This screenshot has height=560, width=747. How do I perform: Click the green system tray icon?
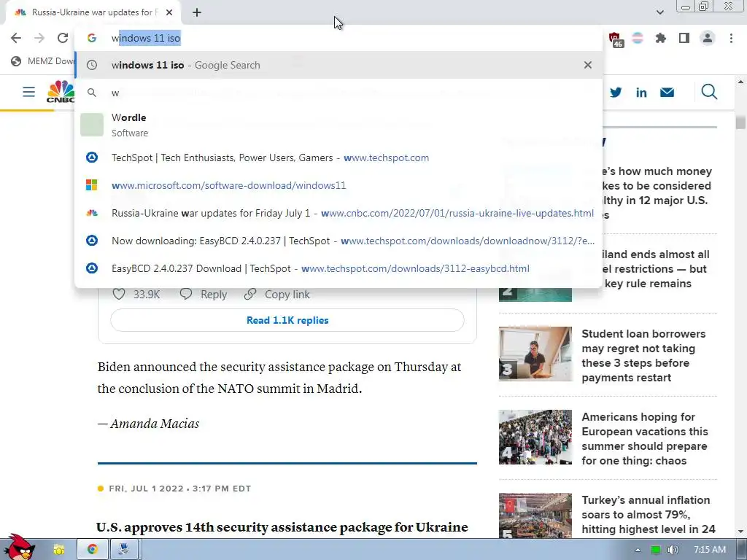coord(656,550)
